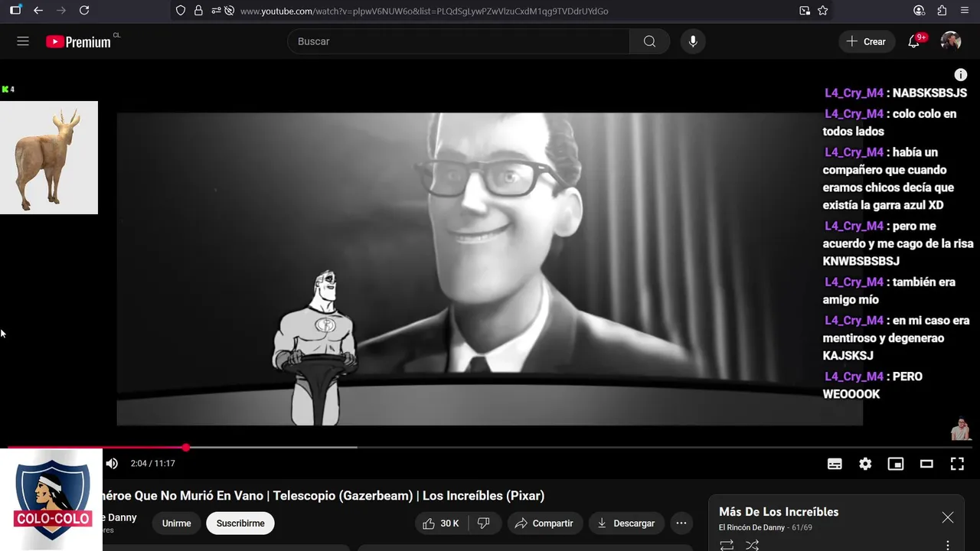Open browser extensions puzzle icon
The image size is (980, 551).
coord(942,11)
